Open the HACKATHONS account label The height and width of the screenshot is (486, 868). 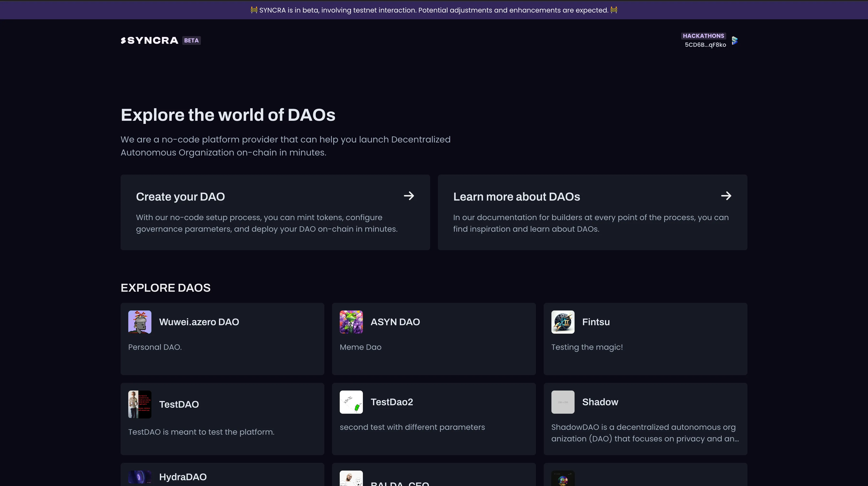pos(703,36)
